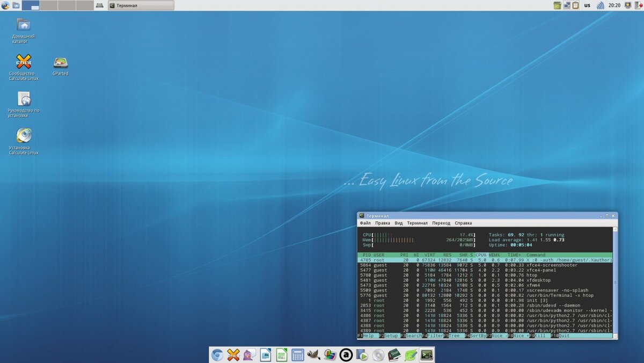Viewport: 644px width, 363px height.
Task: Launch GIMP from the dock
Action: tap(313, 355)
